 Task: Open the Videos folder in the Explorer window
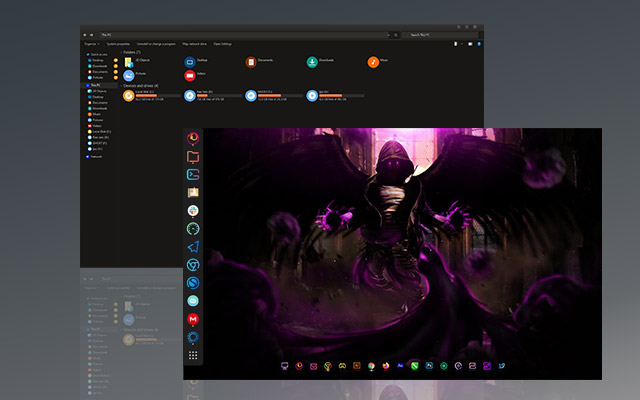click(190, 76)
